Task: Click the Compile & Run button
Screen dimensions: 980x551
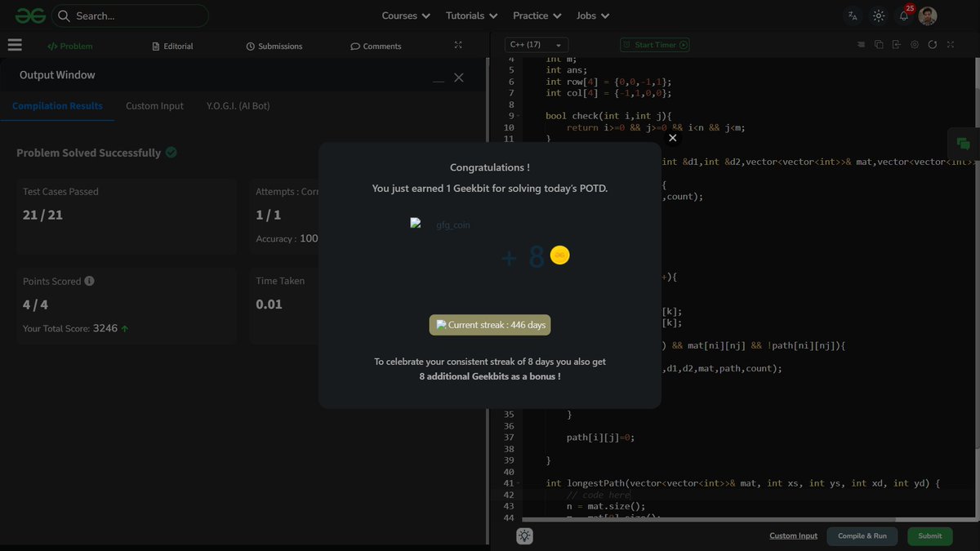Action: pyautogui.click(x=862, y=535)
